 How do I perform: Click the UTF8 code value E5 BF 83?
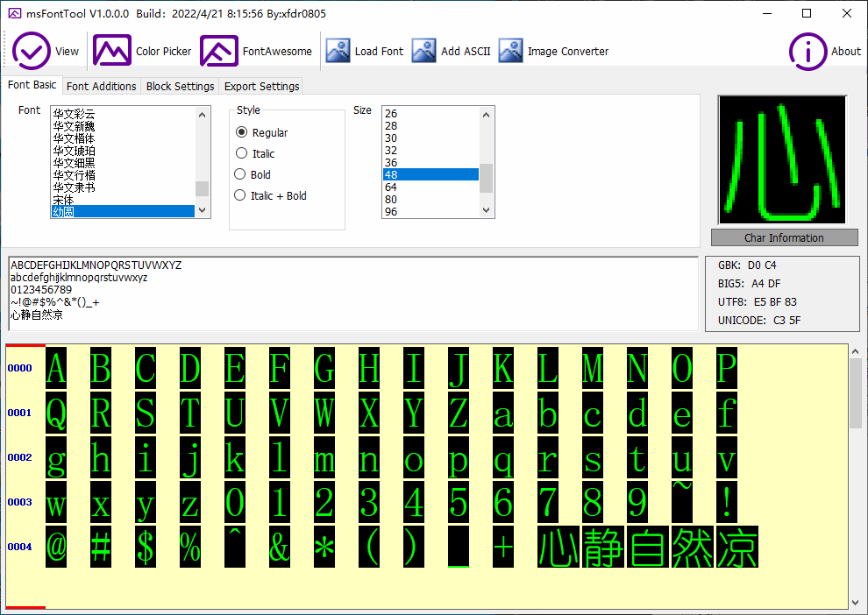(x=776, y=302)
